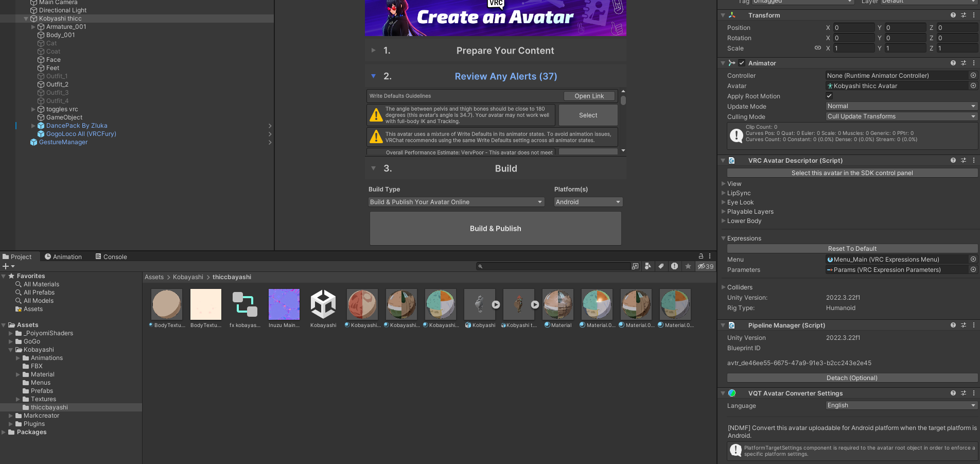Click the plus create-asset button in Project

pos(8,266)
